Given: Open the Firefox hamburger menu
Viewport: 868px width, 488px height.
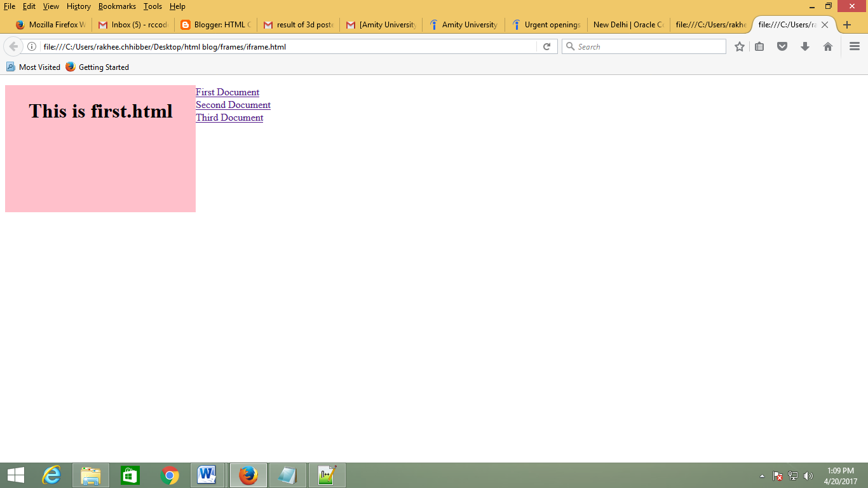Looking at the screenshot, I should pyautogui.click(x=854, y=46).
